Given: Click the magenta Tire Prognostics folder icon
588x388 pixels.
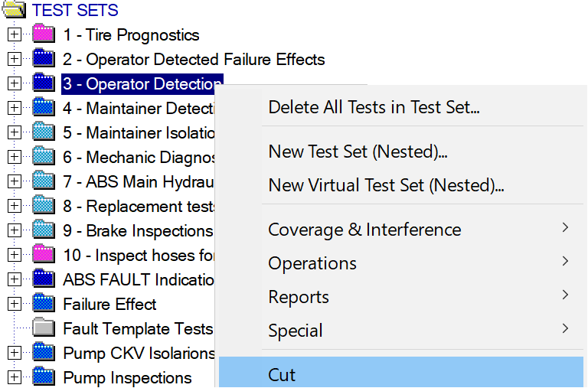Looking at the screenshot, I should [x=44, y=34].
